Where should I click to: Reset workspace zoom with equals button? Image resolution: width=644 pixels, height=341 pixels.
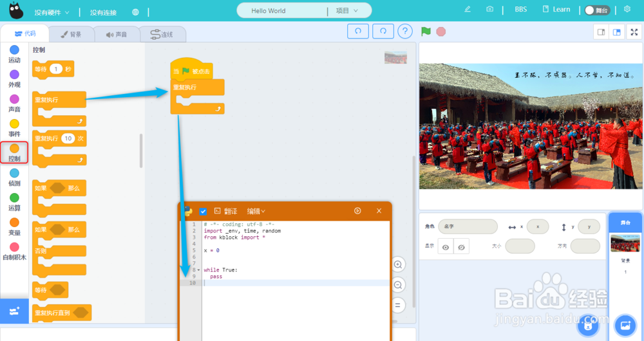pyautogui.click(x=397, y=305)
